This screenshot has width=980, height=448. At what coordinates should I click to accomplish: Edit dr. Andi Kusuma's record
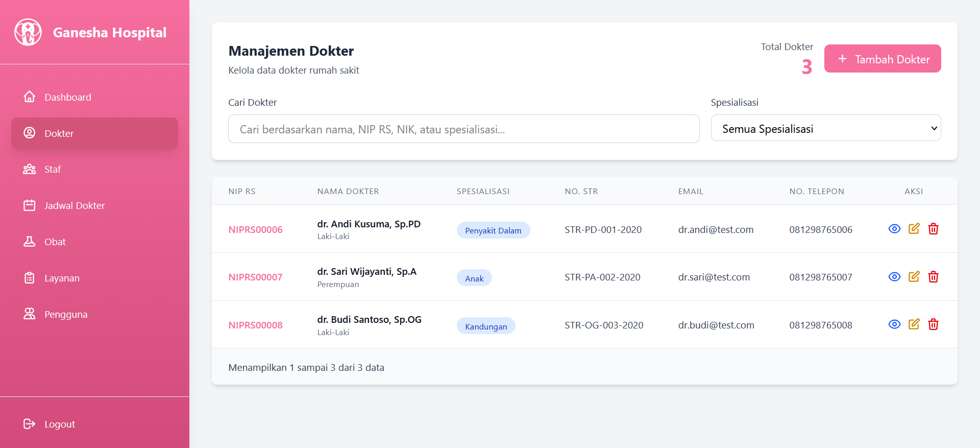coord(914,229)
